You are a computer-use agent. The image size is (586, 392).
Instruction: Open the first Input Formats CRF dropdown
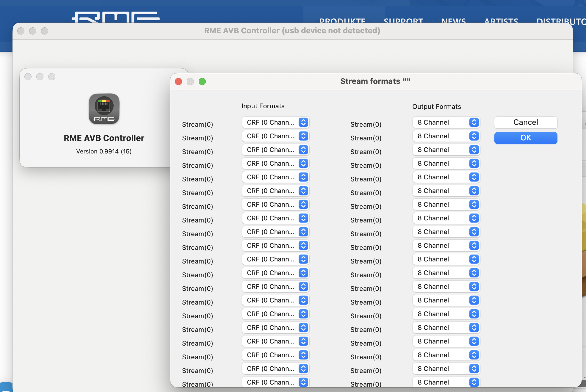275,122
